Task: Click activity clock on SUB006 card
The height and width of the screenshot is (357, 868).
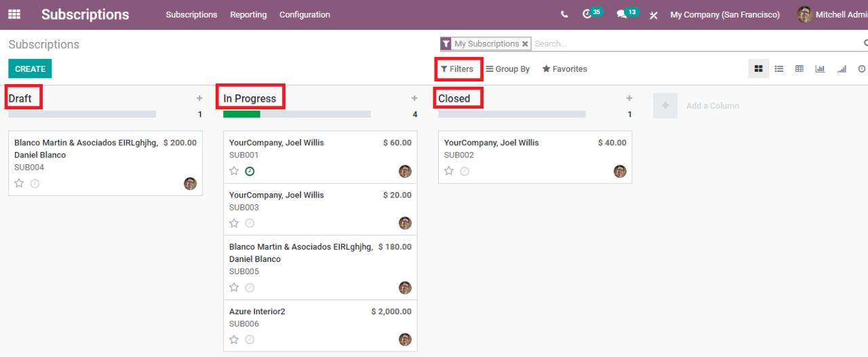Action: 250,339
